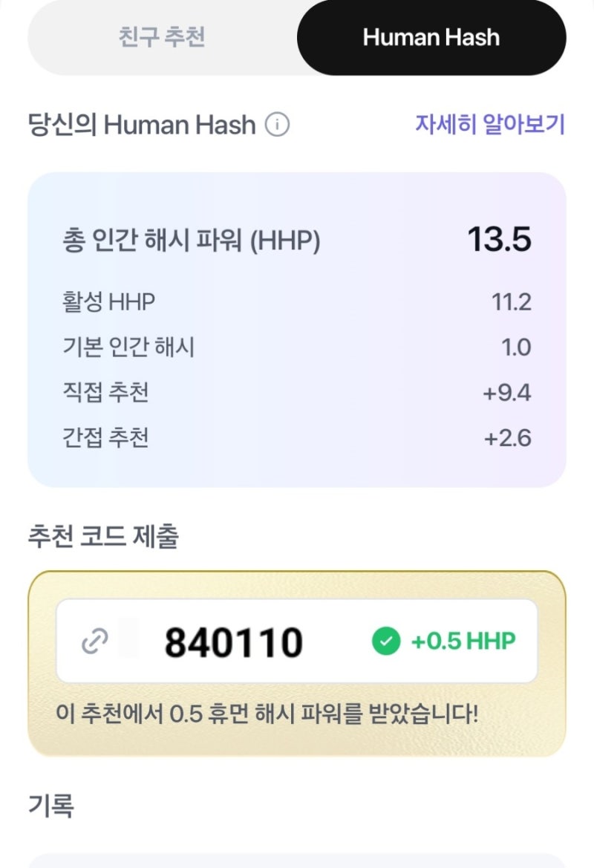Tap the link chain icon beside 840110
Viewport: 594px width, 868px height.
[x=94, y=642]
